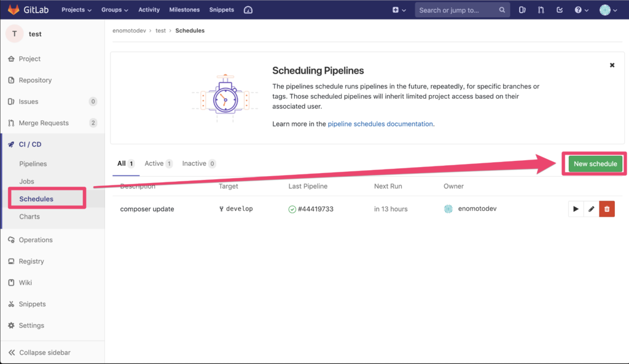Image resolution: width=629 pixels, height=364 pixels.
Task: Open the enomotodev owner link
Action: (477, 209)
